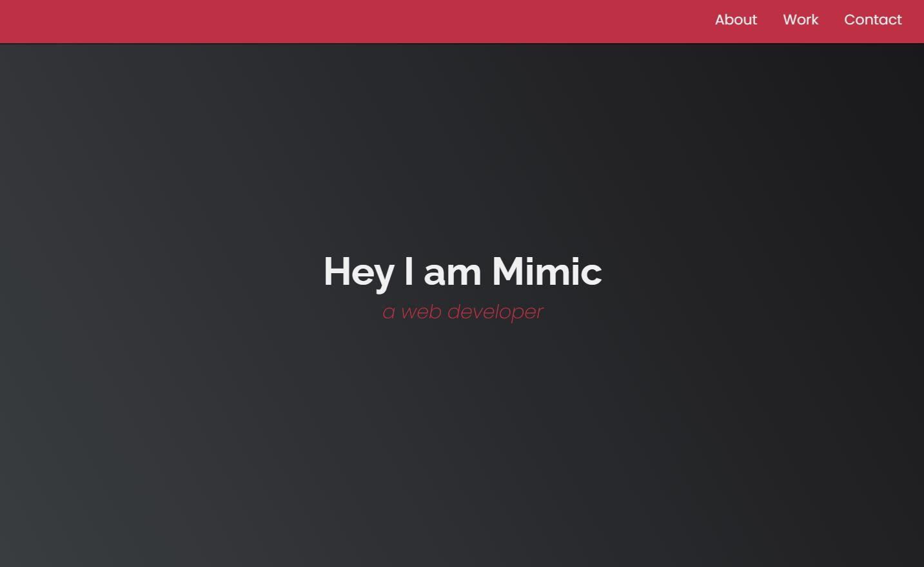Screen dimensions: 924x567
Task: Click the red navbar center area
Action: [x=462, y=21]
